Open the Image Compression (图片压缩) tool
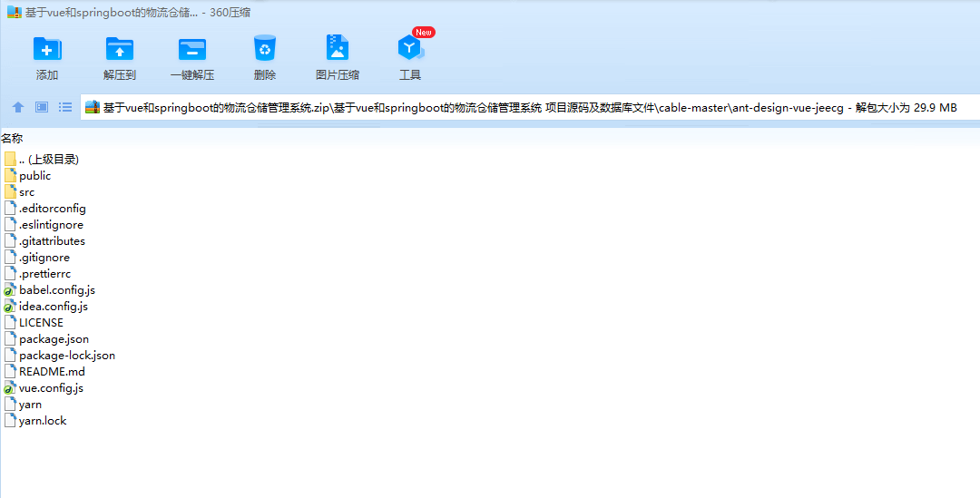The width and height of the screenshot is (980, 498). [x=338, y=48]
